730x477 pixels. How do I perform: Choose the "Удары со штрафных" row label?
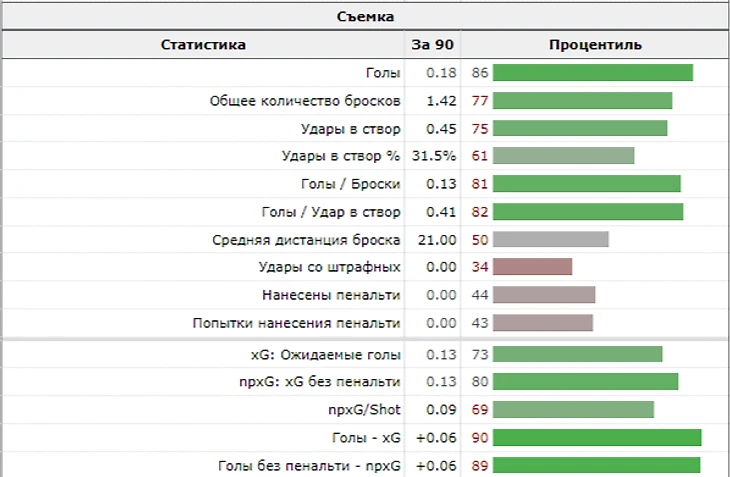(x=329, y=267)
